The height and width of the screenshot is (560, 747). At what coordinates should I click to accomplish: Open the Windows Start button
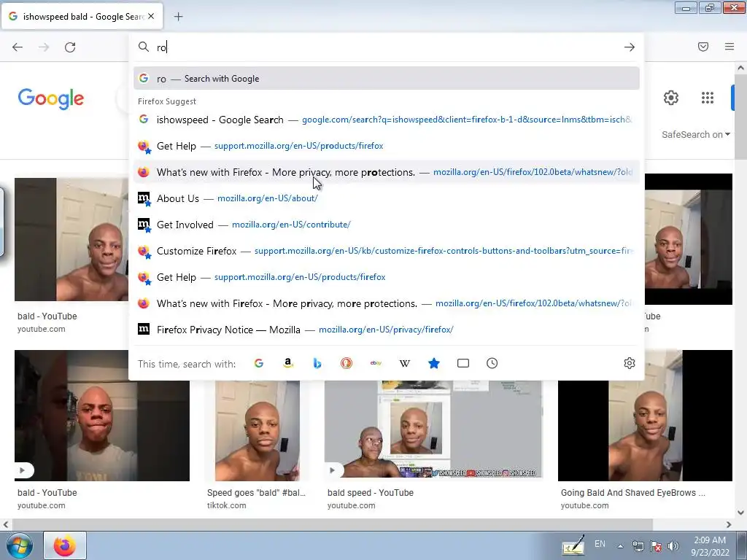pyautogui.click(x=20, y=545)
